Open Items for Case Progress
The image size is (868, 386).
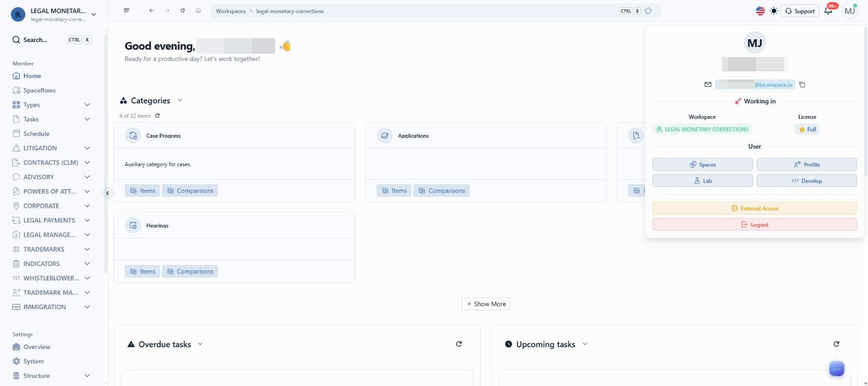142,191
